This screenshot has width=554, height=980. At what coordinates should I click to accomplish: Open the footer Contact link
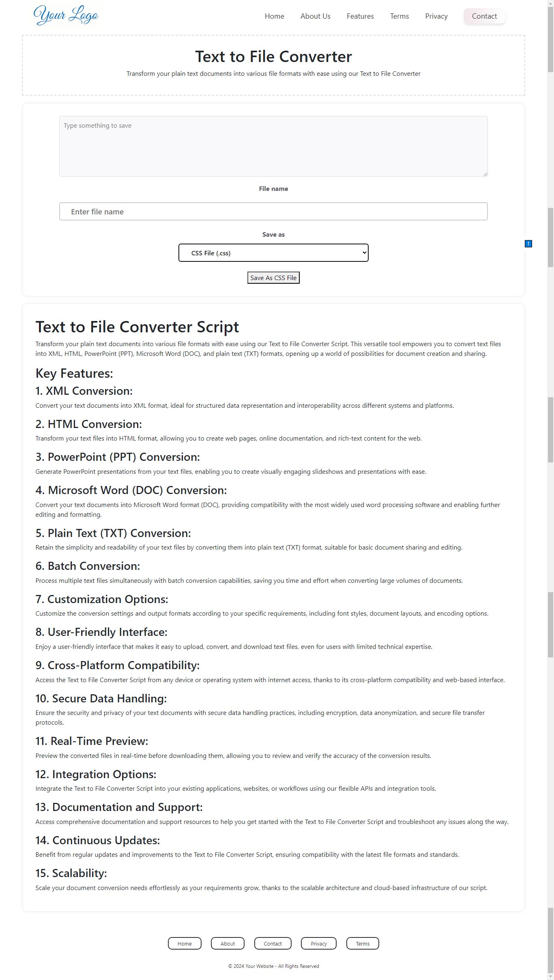(x=273, y=944)
